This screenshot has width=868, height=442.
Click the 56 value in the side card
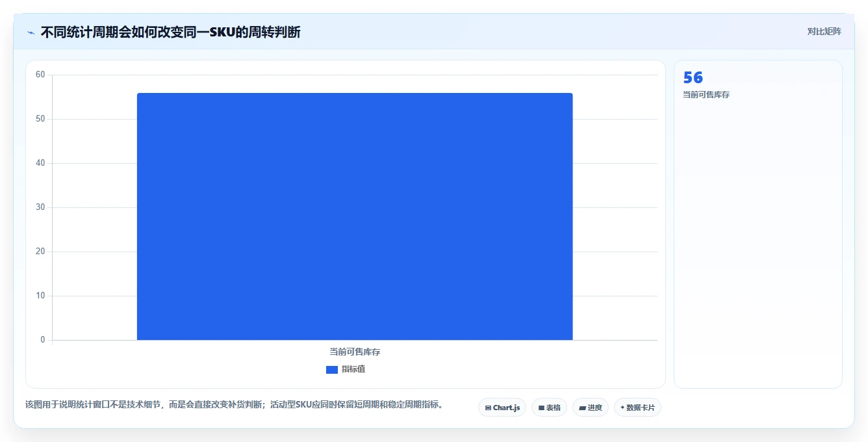(693, 77)
